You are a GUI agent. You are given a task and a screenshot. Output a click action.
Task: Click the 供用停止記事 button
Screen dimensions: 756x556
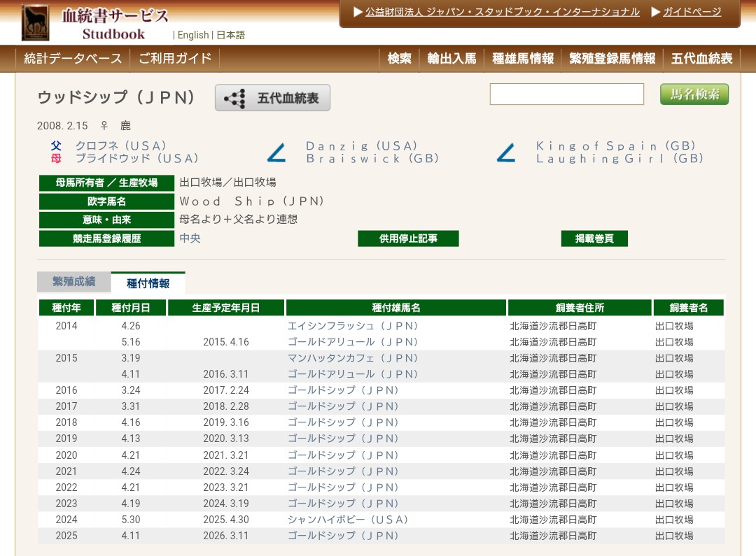[x=408, y=238]
